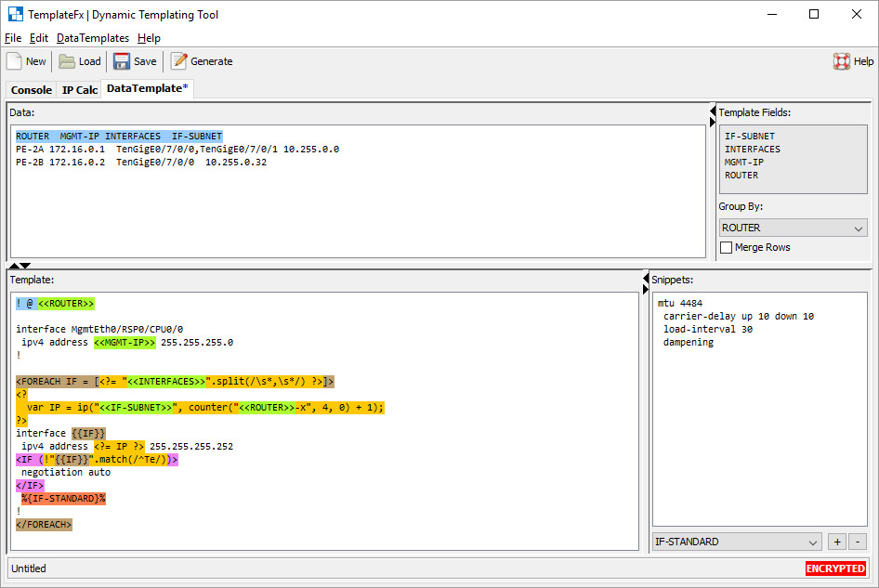879x588 pixels.
Task: Click the down arrow splitter above Template
Action: (x=26, y=266)
